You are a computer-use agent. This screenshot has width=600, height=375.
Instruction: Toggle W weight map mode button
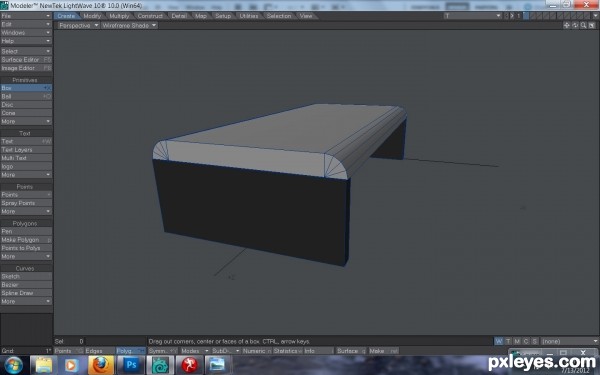[499, 341]
